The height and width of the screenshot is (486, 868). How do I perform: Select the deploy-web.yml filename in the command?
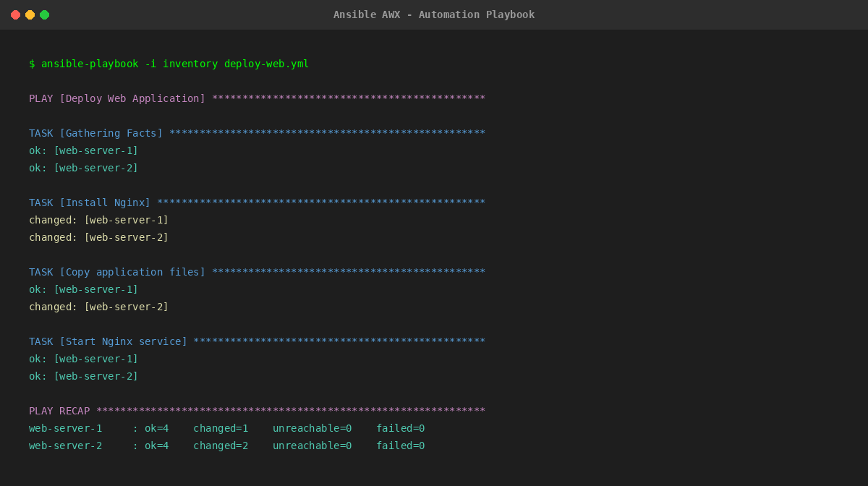pos(265,64)
